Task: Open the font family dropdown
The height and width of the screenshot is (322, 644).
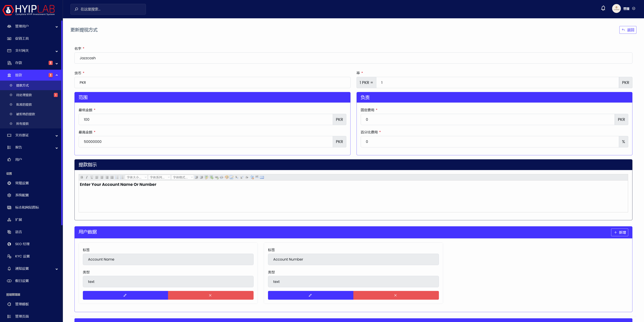Action: coord(159,177)
